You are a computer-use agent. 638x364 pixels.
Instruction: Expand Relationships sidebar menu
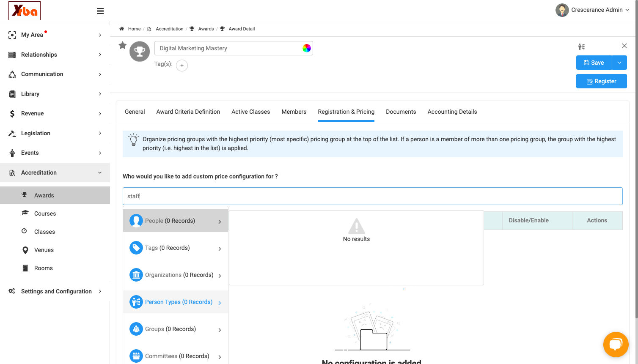(x=55, y=55)
